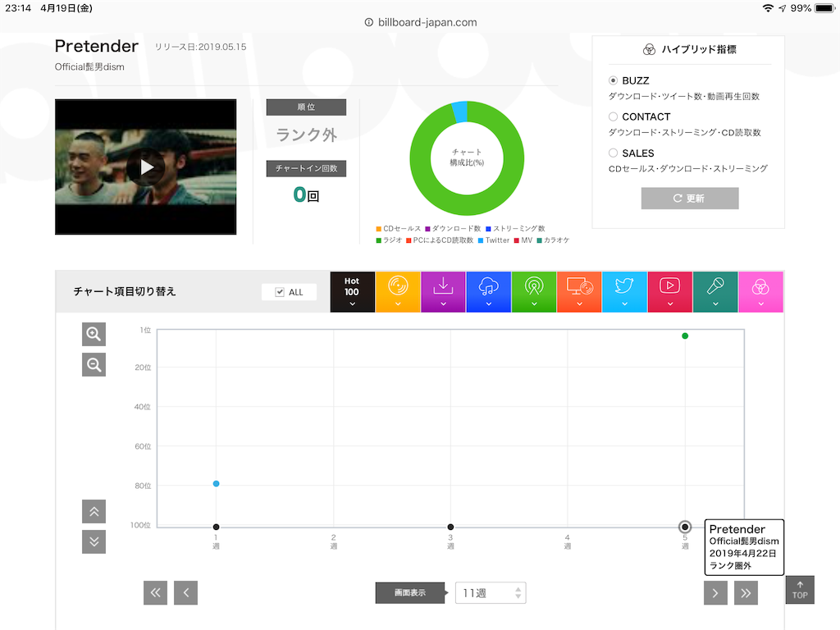Tap the battery status indicator
The width and height of the screenshot is (840, 630).
[x=825, y=8]
